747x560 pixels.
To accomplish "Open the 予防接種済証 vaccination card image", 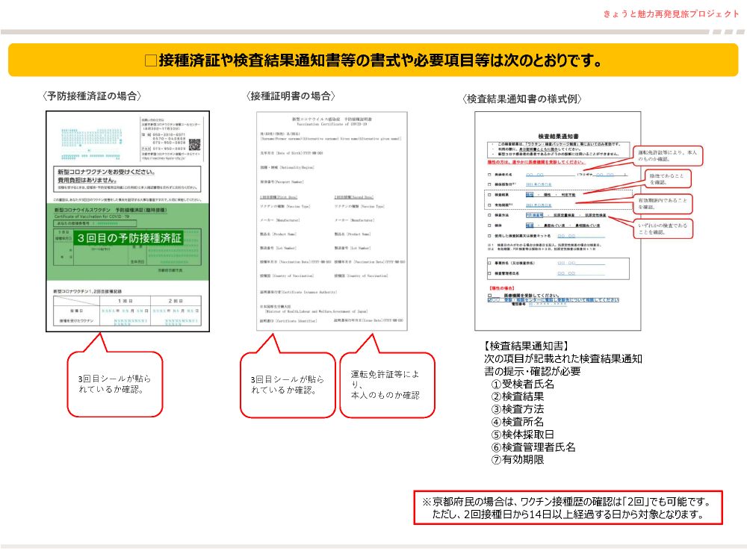I will tap(128, 222).
